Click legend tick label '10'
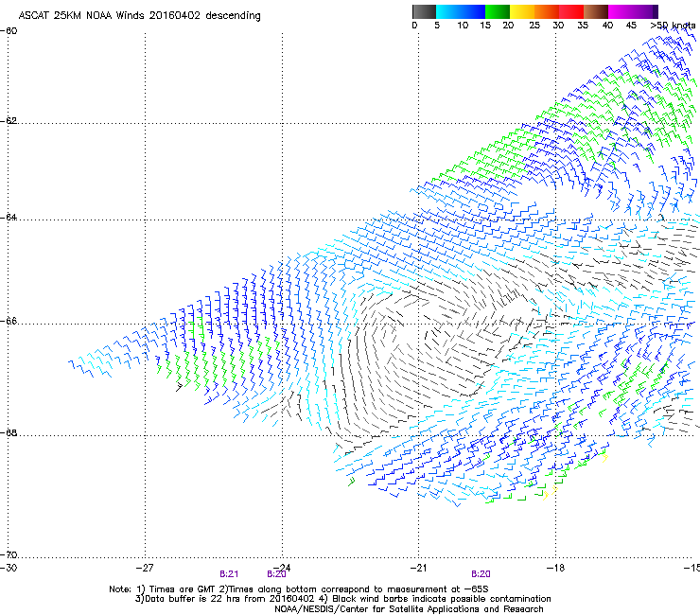Image resolution: width=700 pixels, height=615 pixels. tap(463, 26)
